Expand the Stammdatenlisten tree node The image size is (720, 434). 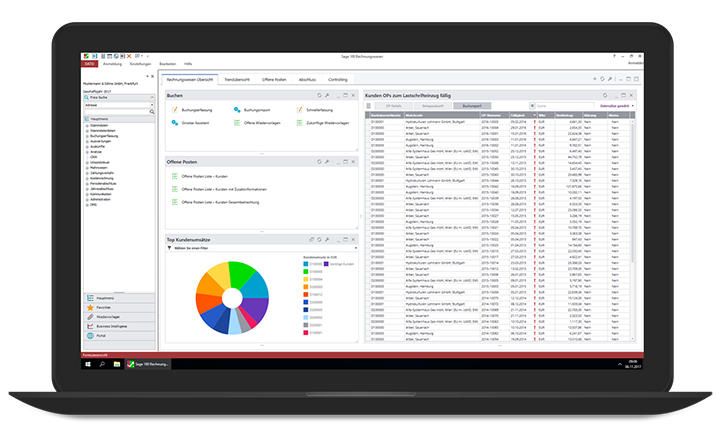pyautogui.click(x=87, y=131)
